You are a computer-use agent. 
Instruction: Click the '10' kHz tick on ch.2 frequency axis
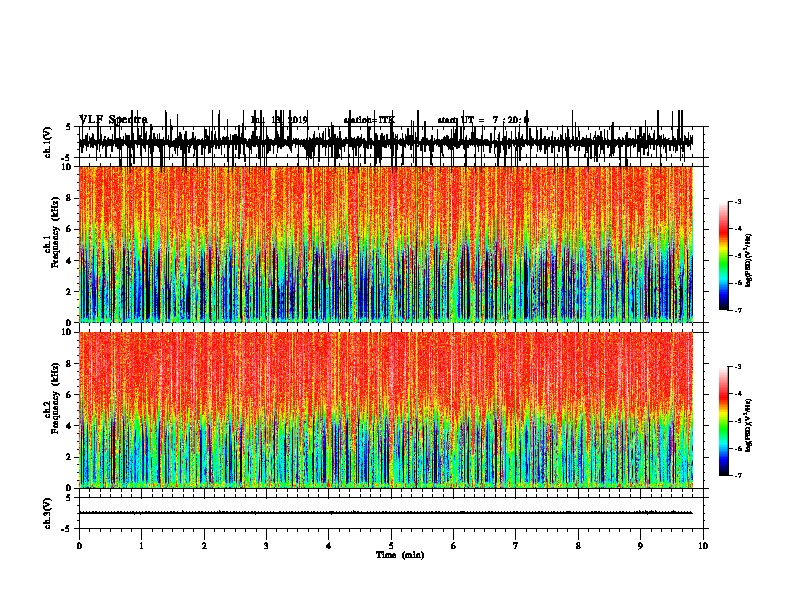(68, 332)
